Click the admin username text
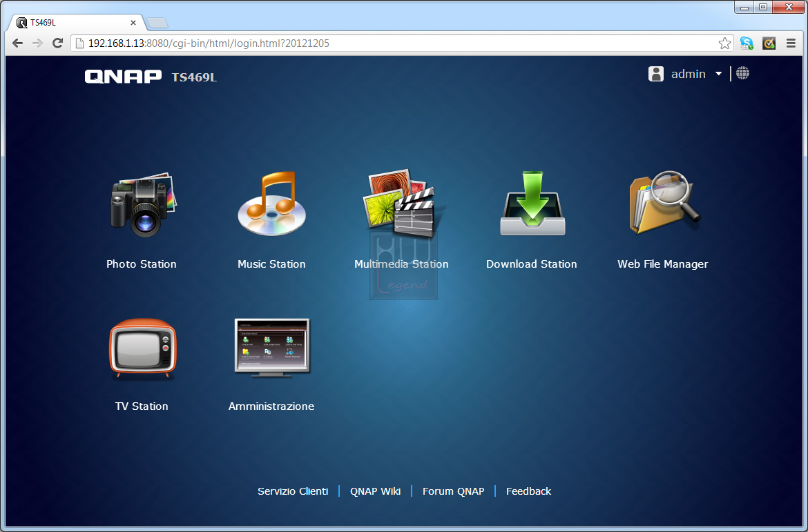This screenshot has height=532, width=808. coord(689,74)
